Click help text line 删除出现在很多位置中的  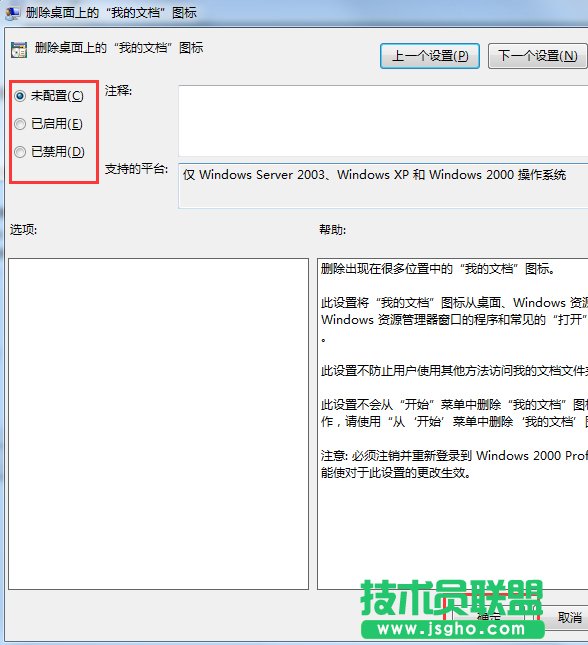pos(438,269)
